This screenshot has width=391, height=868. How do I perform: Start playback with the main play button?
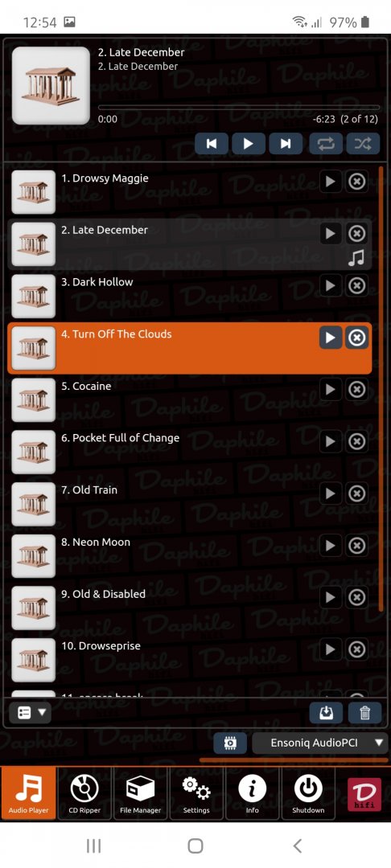click(248, 144)
